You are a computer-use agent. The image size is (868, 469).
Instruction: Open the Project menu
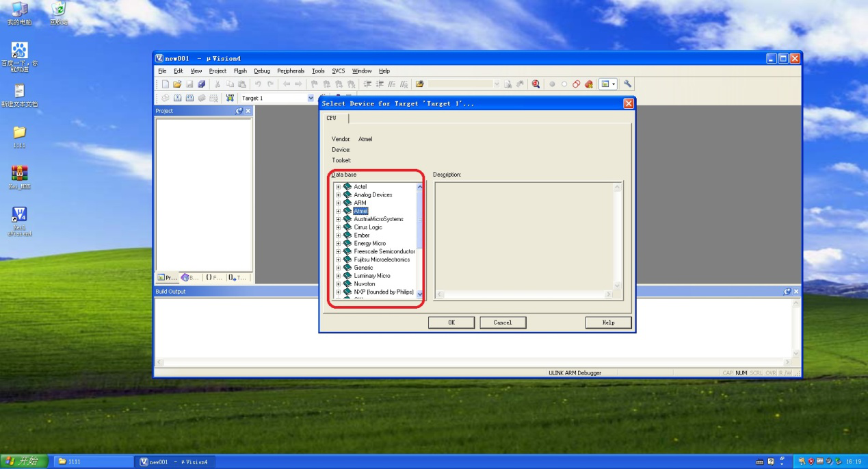tap(218, 71)
